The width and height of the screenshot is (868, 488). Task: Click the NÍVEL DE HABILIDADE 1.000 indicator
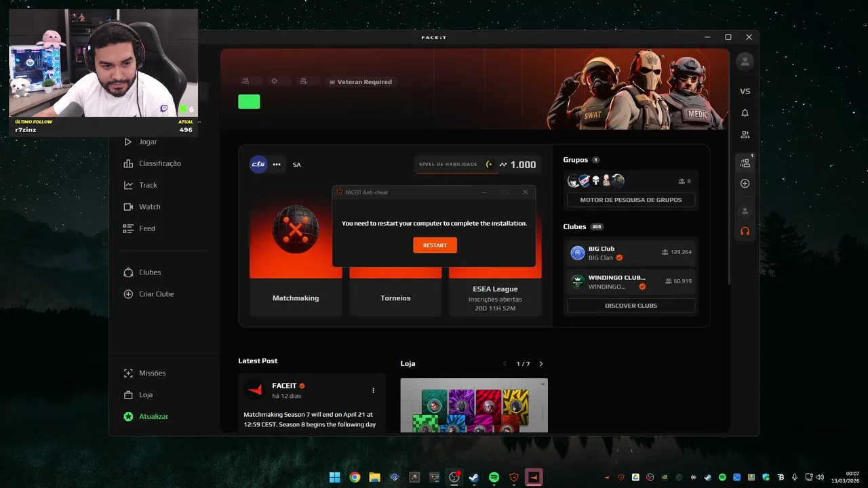[x=477, y=165]
